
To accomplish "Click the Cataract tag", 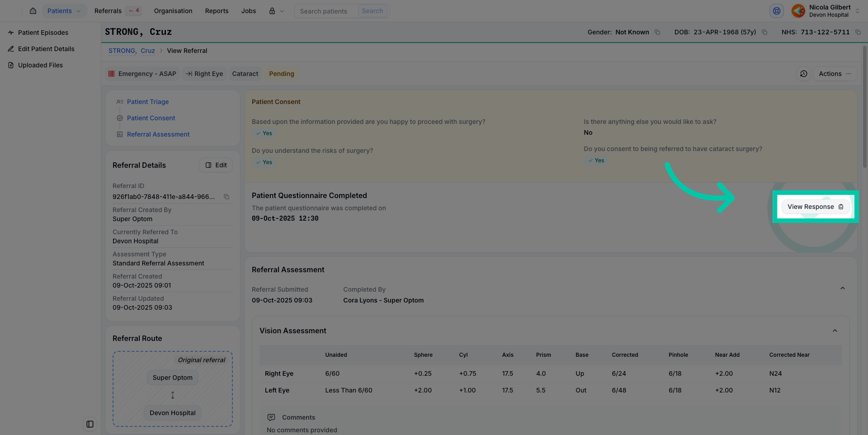I will 245,74.
